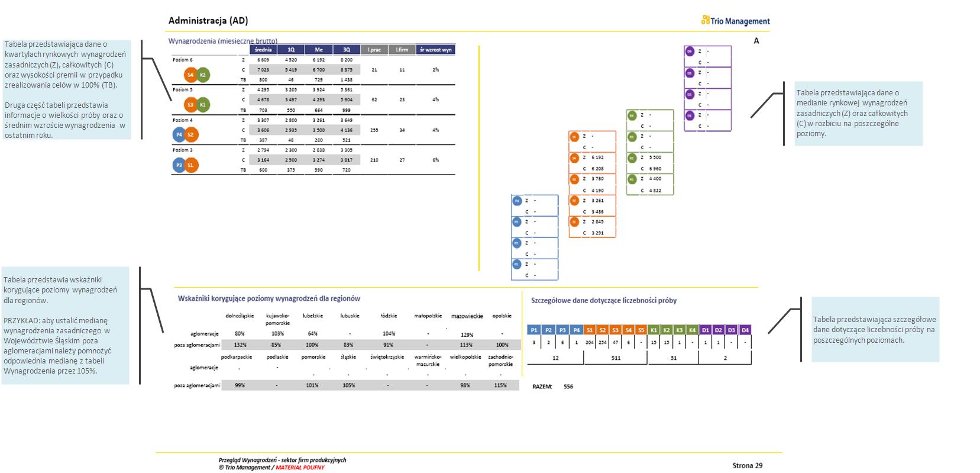
Task: Click the RAZEM total 556
Action: coord(568,387)
